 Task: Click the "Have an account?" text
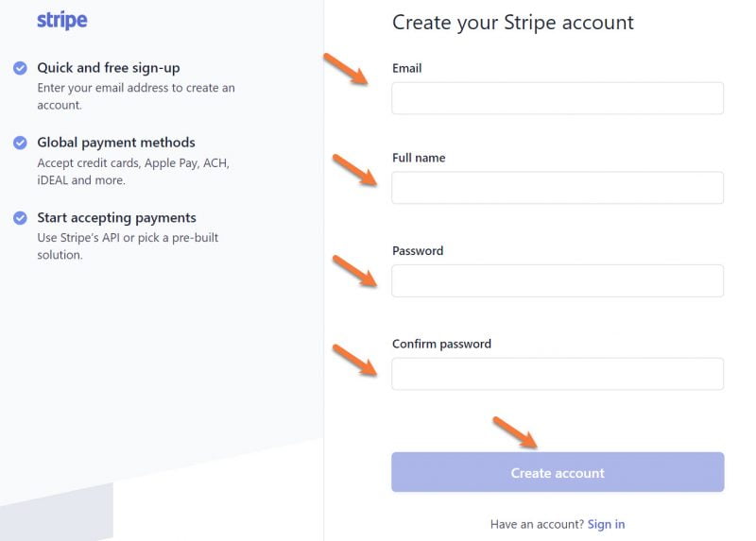click(536, 524)
